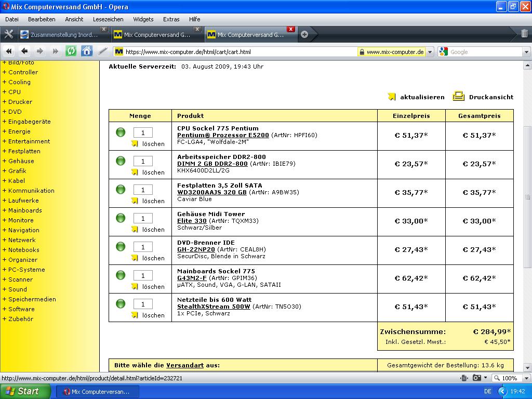Viewport: 532px width, 399px height.
Task: Open the Widgets menu
Action: tap(143, 19)
